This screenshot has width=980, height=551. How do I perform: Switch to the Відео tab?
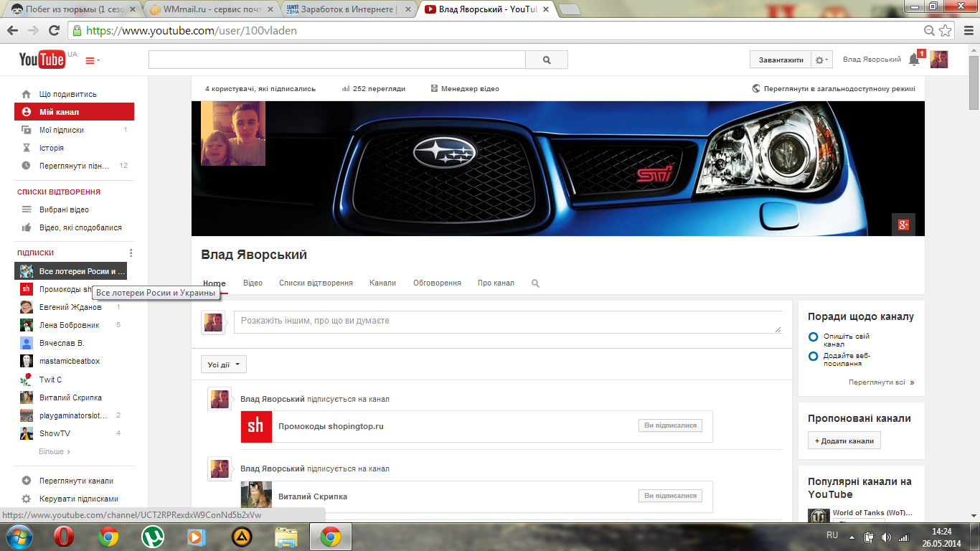pos(253,283)
